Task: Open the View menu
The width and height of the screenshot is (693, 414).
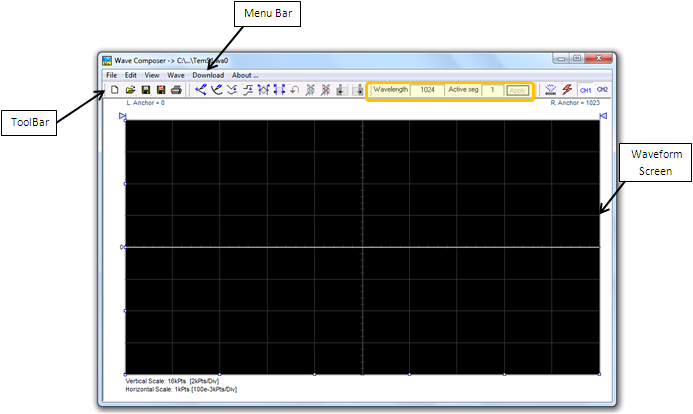Action: pyautogui.click(x=152, y=75)
